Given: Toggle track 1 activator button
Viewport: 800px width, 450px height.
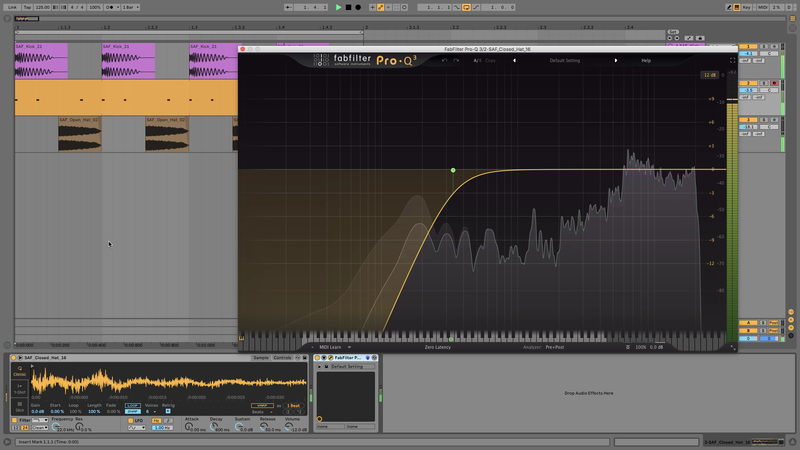Looking at the screenshot, I should click(x=748, y=46).
